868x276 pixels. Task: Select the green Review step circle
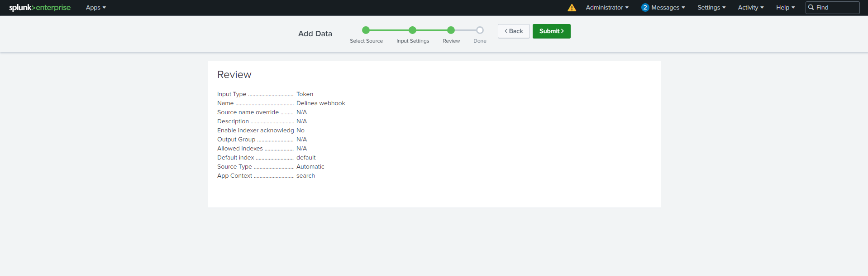451,30
